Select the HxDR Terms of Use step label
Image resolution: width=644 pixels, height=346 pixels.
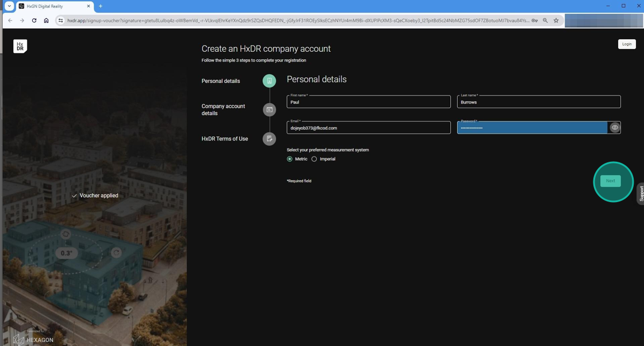[225, 139]
